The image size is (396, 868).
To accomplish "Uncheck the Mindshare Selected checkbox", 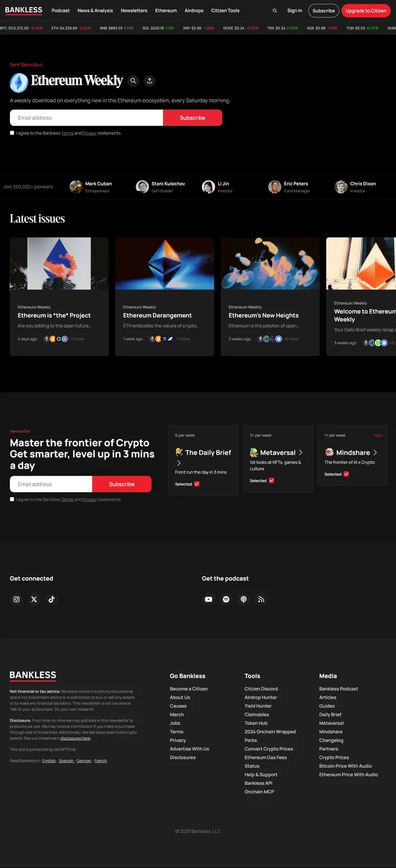I will pos(346,474).
